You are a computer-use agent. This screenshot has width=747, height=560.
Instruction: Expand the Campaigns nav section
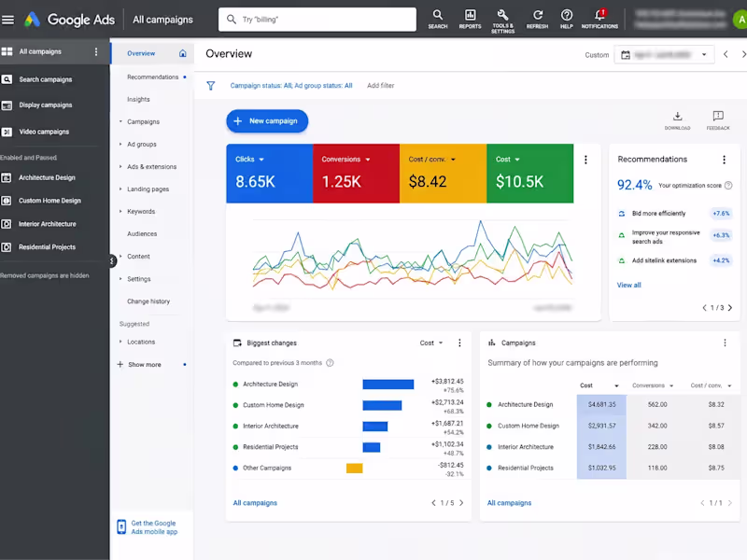coord(120,121)
